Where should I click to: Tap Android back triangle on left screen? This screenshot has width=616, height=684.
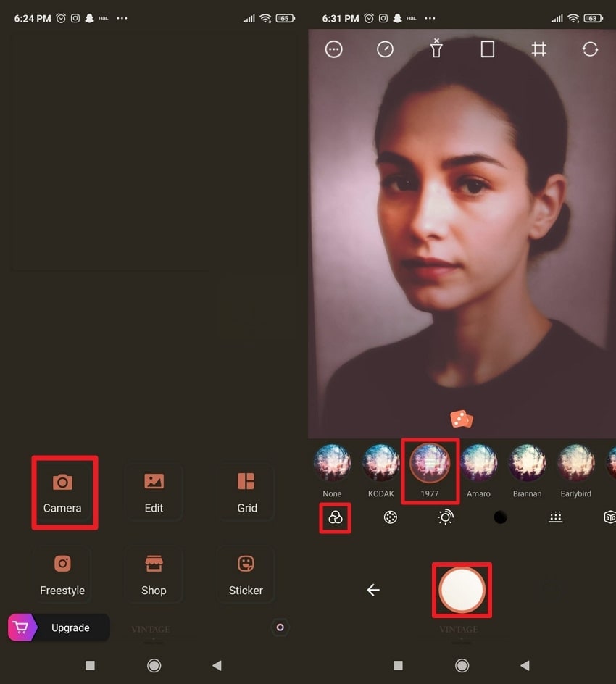(x=217, y=665)
